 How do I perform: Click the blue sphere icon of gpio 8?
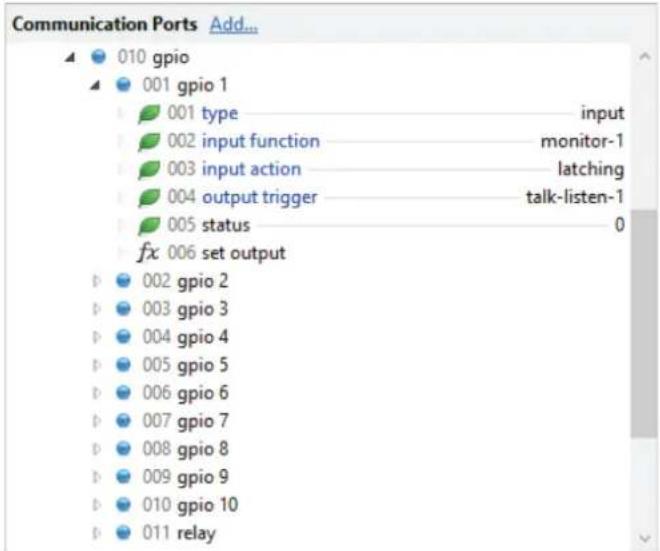coord(123,448)
